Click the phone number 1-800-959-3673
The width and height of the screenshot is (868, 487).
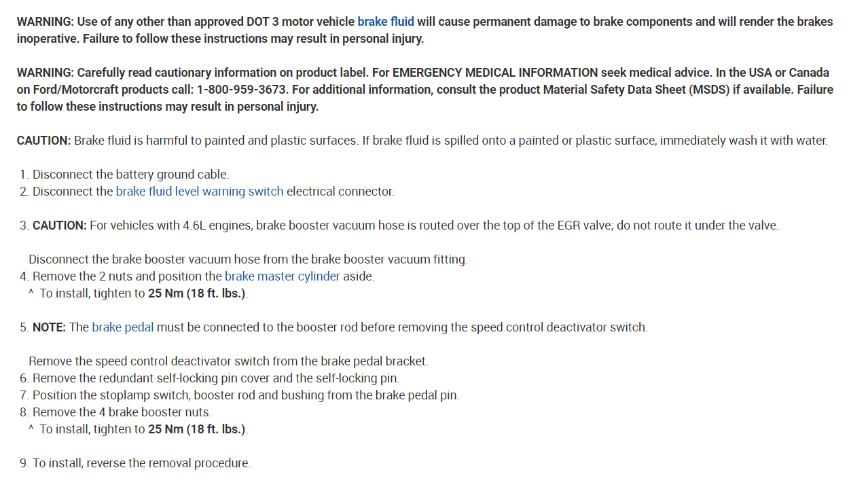(x=242, y=90)
